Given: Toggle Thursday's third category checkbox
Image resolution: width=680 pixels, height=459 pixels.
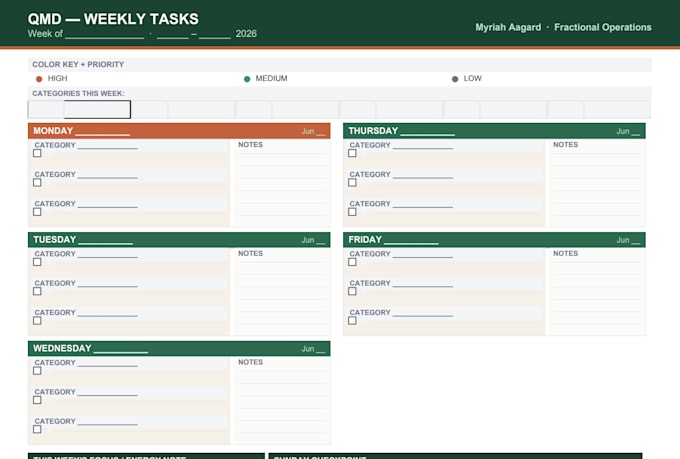Looking at the screenshot, I should click(352, 212).
